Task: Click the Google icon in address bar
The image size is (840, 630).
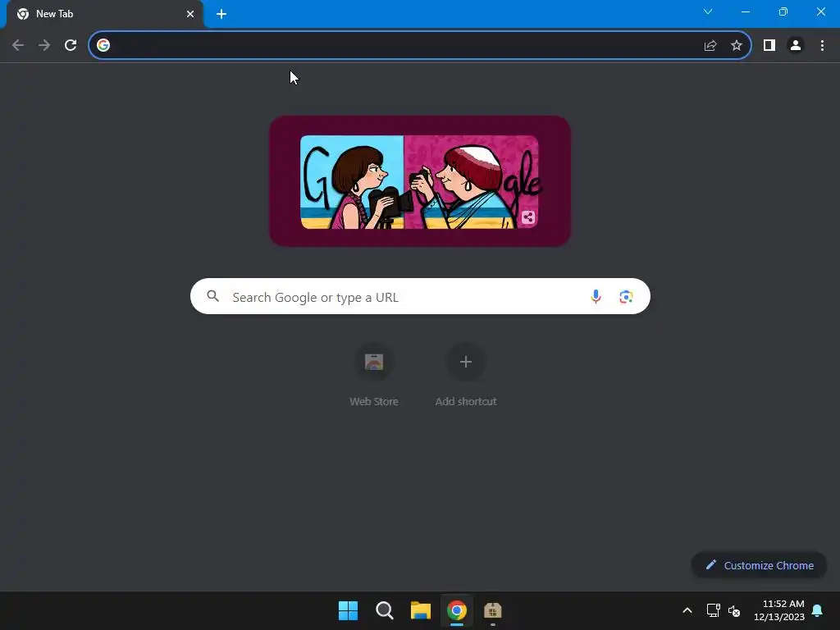Action: 103,46
